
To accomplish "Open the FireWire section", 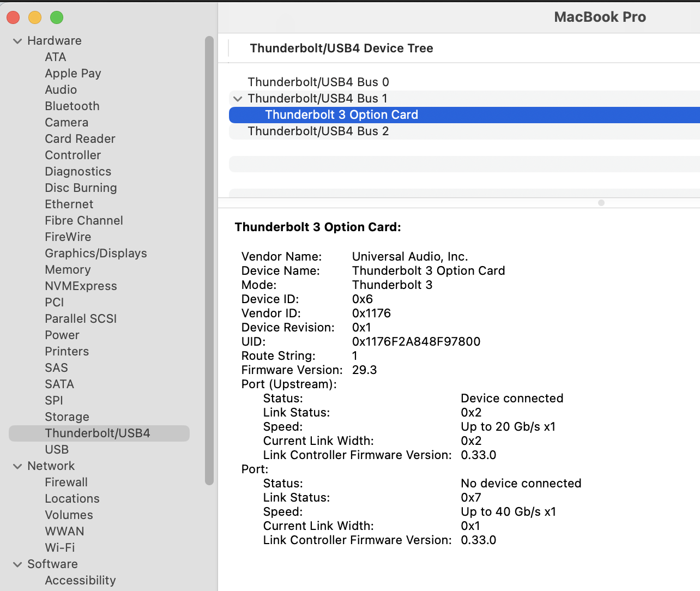I will coord(68,237).
